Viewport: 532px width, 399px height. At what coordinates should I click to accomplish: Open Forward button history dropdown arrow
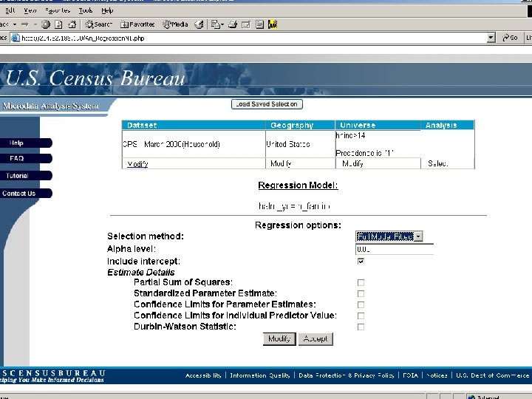(35, 24)
